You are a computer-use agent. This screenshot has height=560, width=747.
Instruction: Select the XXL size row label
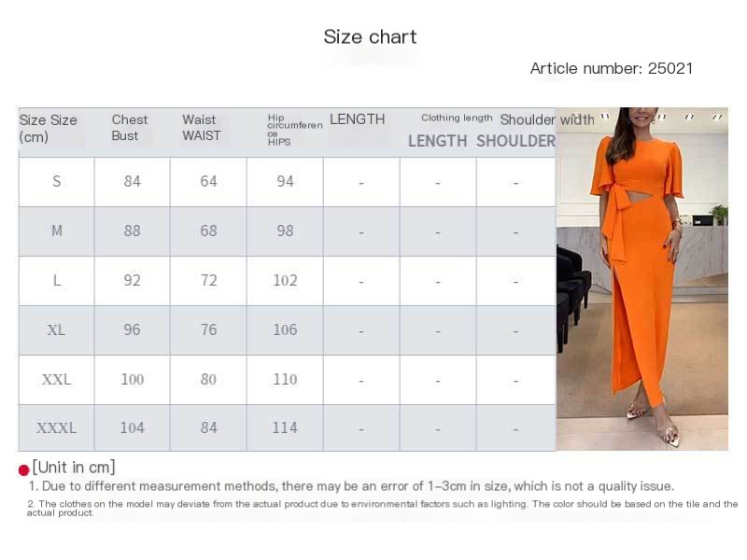tap(57, 379)
